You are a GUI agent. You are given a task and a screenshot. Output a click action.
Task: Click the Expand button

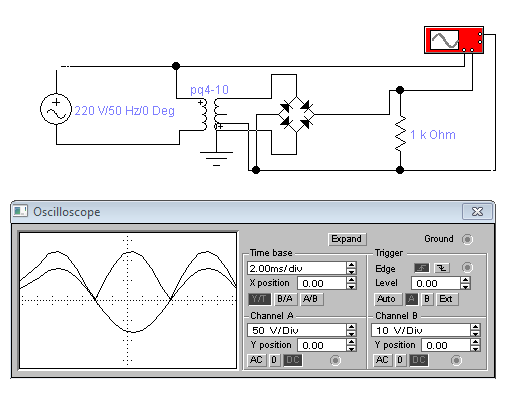[x=347, y=239]
